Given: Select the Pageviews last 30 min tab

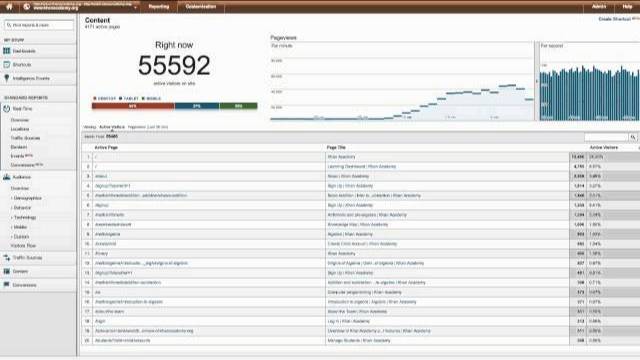Looking at the screenshot, I should pos(148,127).
